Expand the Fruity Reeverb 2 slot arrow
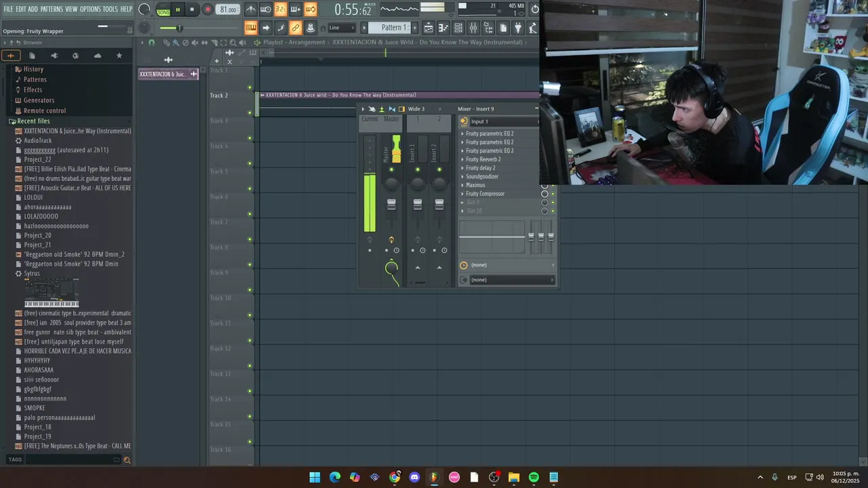The image size is (868, 488). [x=462, y=159]
